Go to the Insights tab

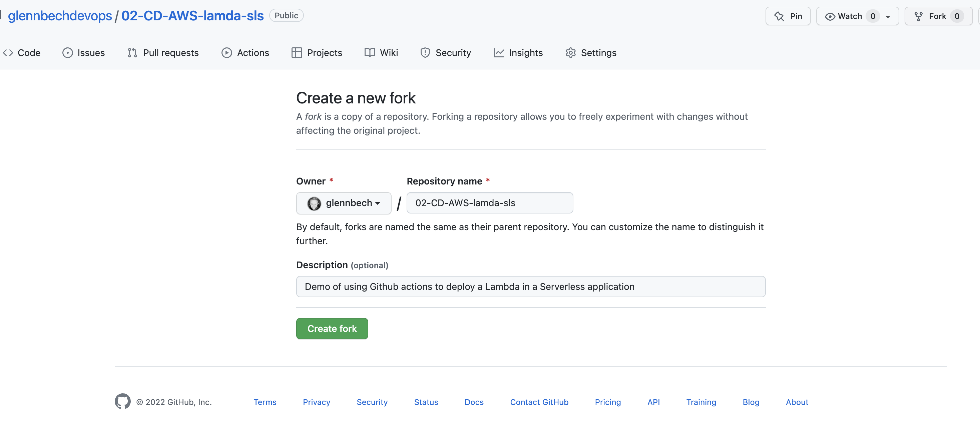click(518, 53)
